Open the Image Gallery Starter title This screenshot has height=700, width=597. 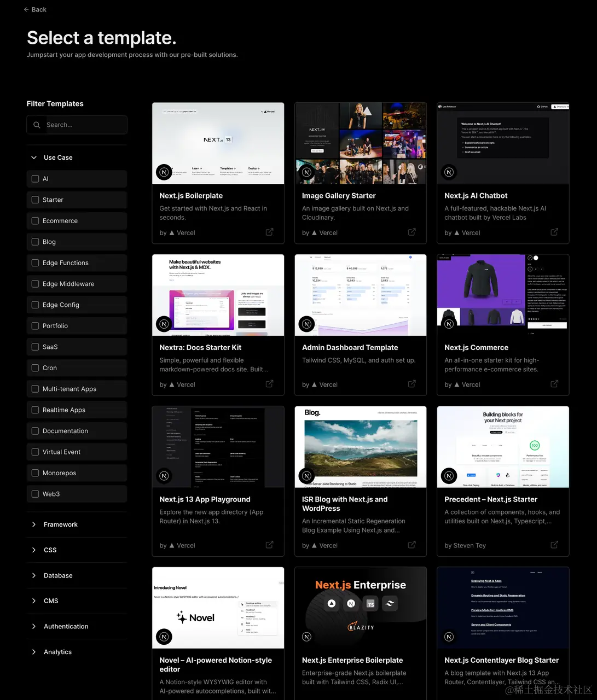[339, 196]
